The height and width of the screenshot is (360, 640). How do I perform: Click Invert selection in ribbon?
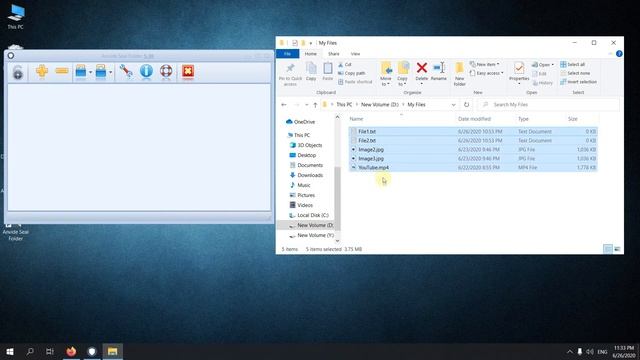578,82
